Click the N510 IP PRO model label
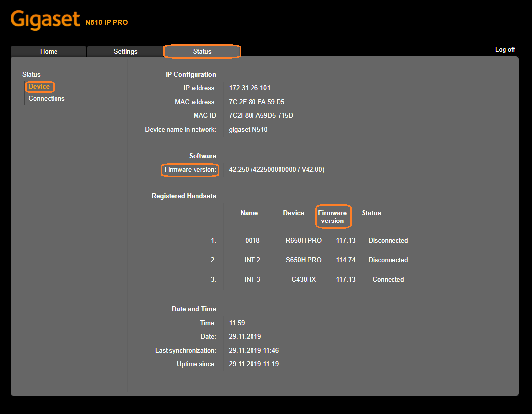532x414 pixels. [107, 22]
